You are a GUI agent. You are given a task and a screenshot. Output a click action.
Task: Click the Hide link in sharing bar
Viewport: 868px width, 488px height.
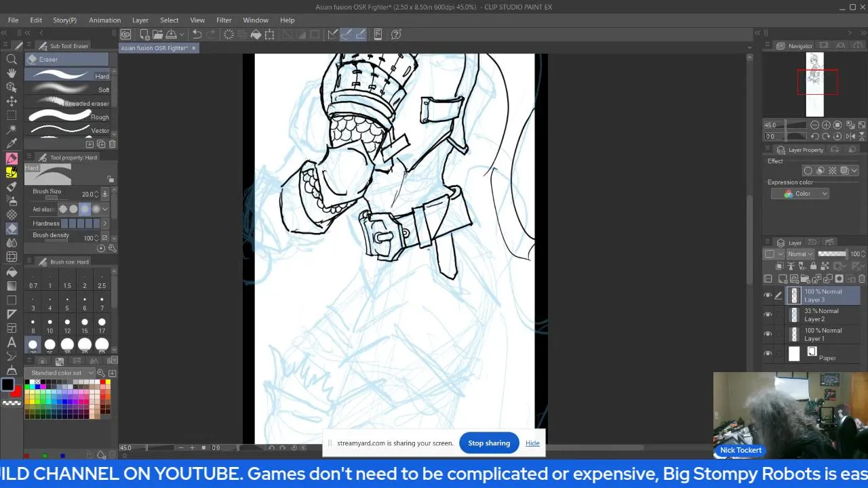[x=532, y=443]
